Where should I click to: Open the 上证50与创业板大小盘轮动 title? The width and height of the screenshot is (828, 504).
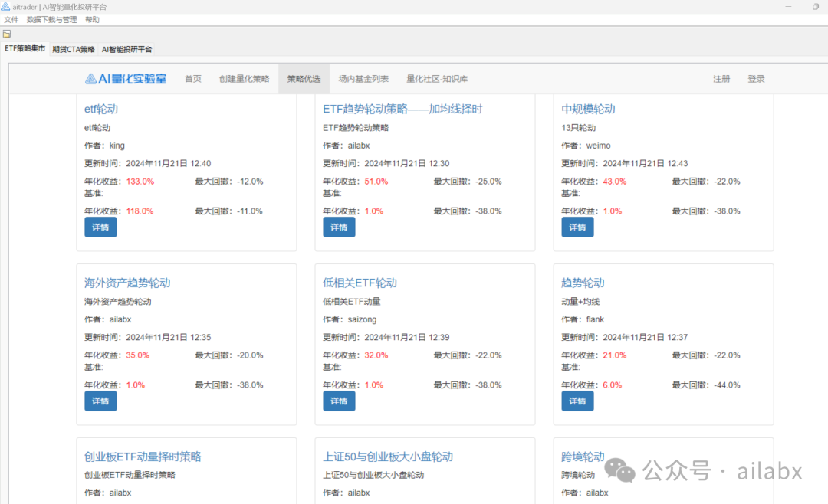[388, 457]
